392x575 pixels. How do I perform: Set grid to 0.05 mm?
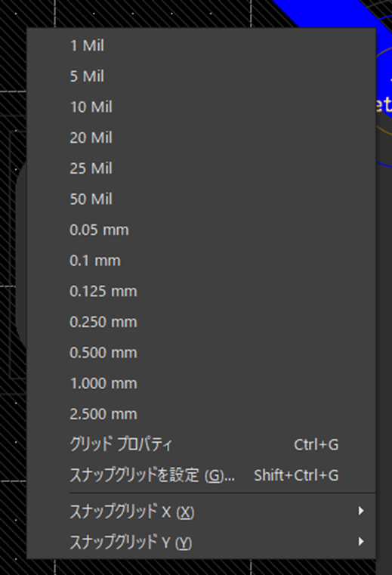[x=201, y=230]
